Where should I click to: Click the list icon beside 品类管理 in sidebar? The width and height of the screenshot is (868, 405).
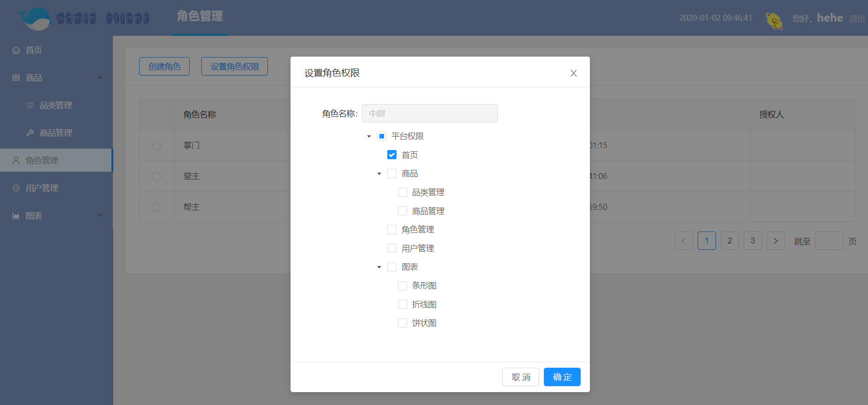tap(30, 105)
